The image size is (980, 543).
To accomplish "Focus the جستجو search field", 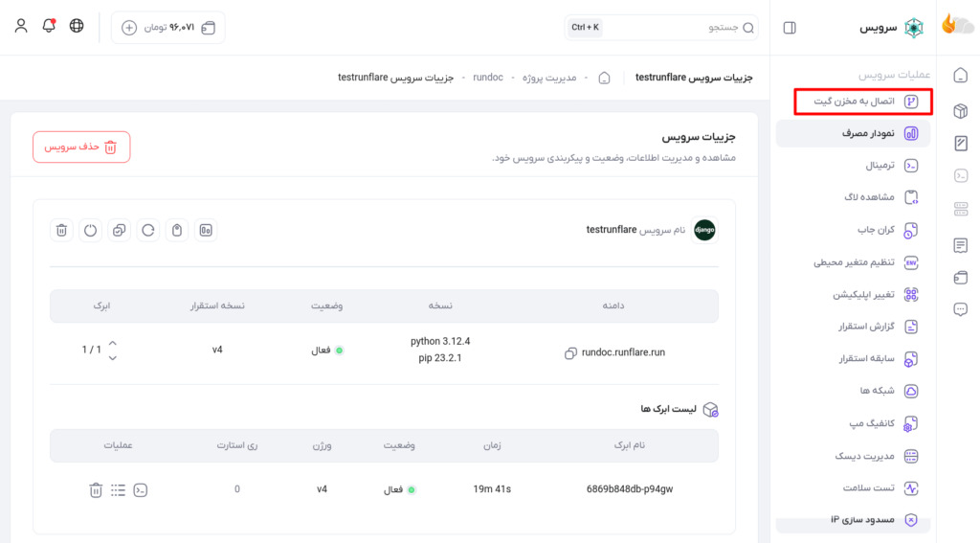I will 661,28.
